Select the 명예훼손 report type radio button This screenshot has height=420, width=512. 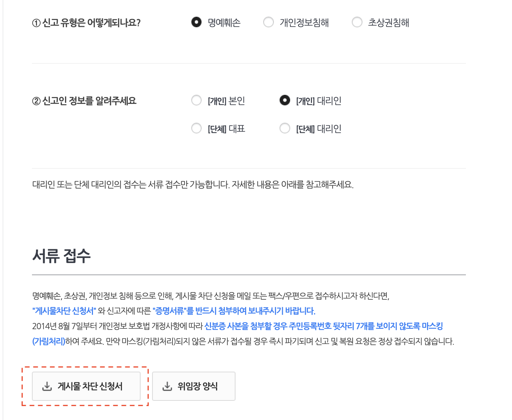pos(196,22)
